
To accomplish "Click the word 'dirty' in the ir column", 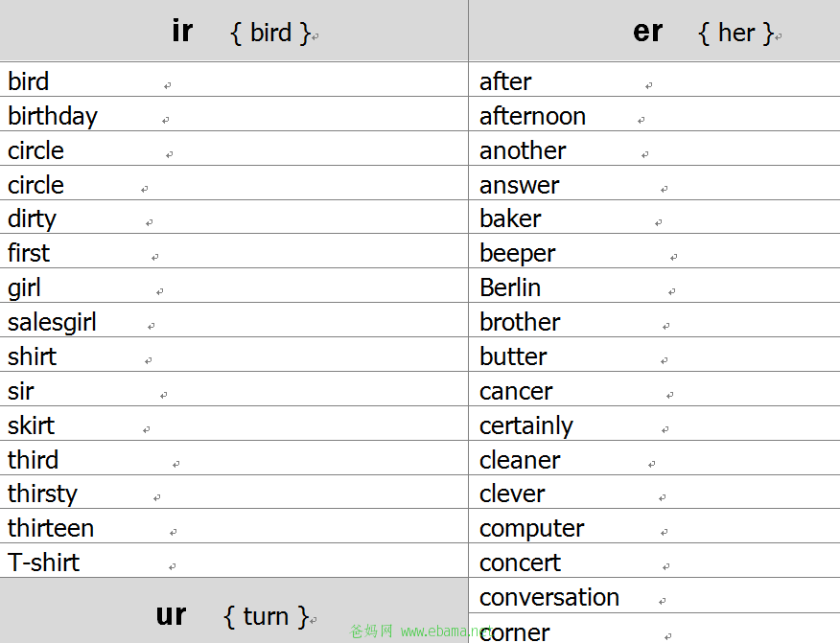I will coord(33,219).
